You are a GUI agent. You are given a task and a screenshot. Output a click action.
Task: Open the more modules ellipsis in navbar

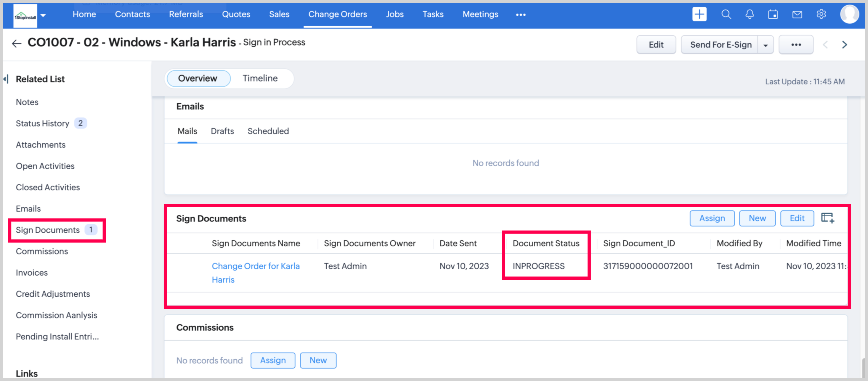coord(521,15)
